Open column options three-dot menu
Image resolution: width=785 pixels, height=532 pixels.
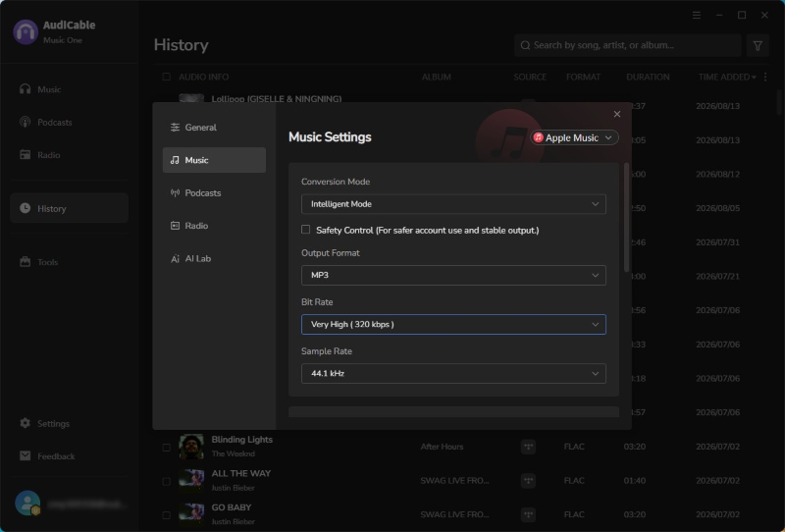point(765,77)
